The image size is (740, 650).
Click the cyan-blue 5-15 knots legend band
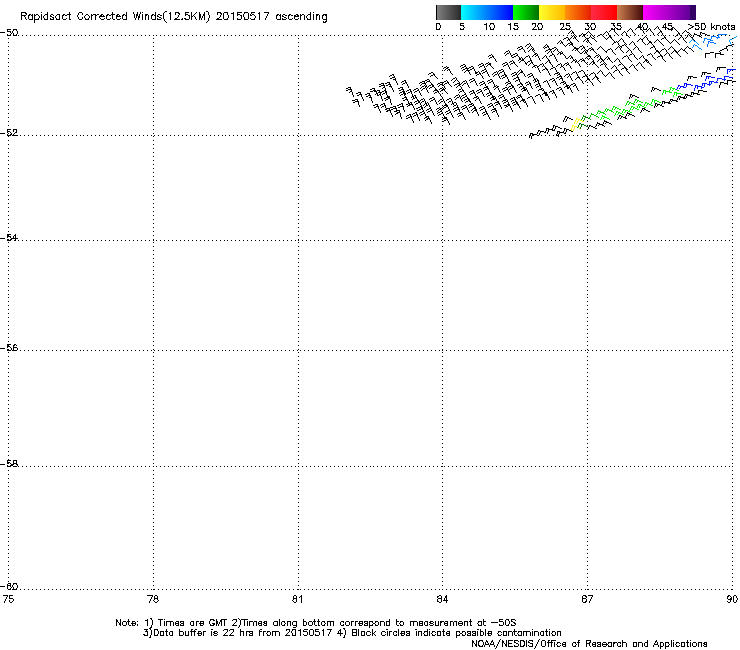[487, 12]
